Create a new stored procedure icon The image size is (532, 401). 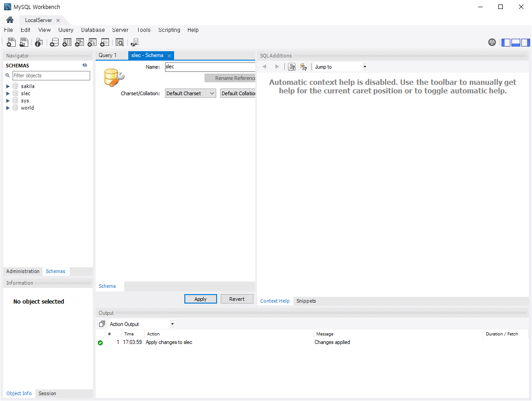tap(92, 42)
